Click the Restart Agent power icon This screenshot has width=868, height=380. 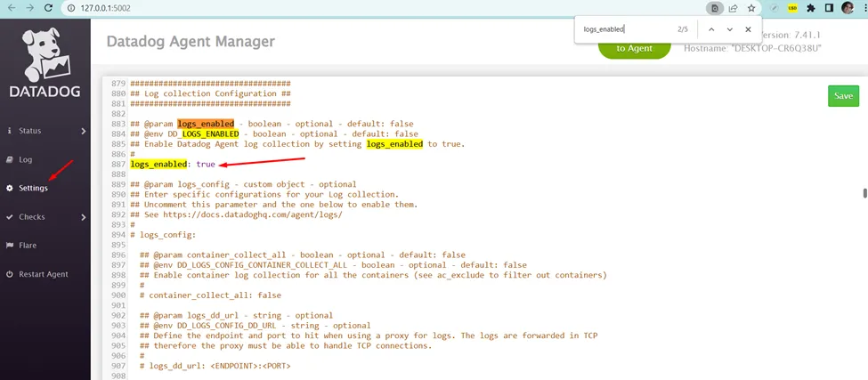(x=9, y=274)
